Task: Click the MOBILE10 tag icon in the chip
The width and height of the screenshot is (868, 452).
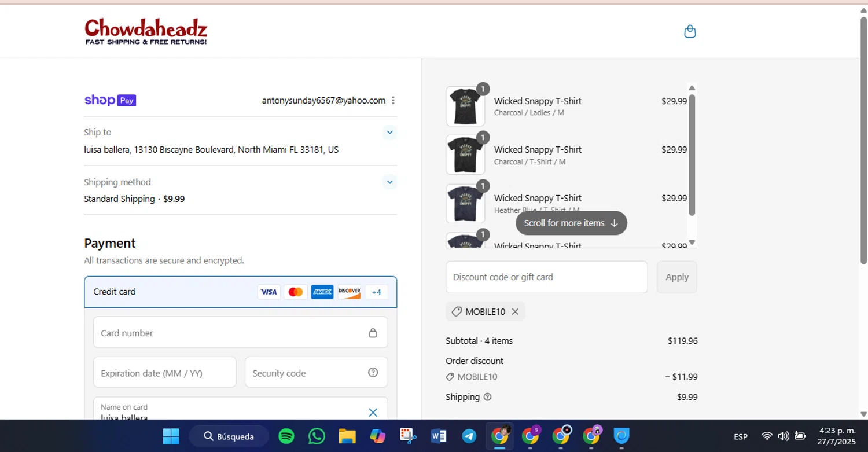Action: (457, 312)
